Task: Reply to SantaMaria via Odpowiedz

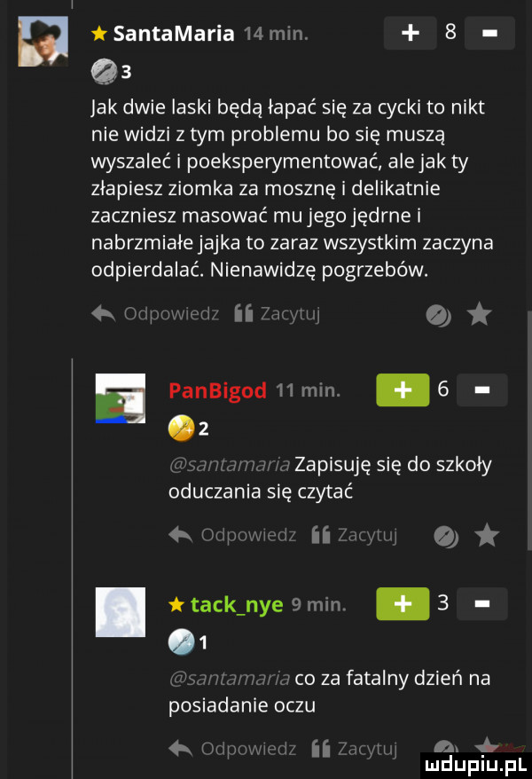Action: click(155, 314)
